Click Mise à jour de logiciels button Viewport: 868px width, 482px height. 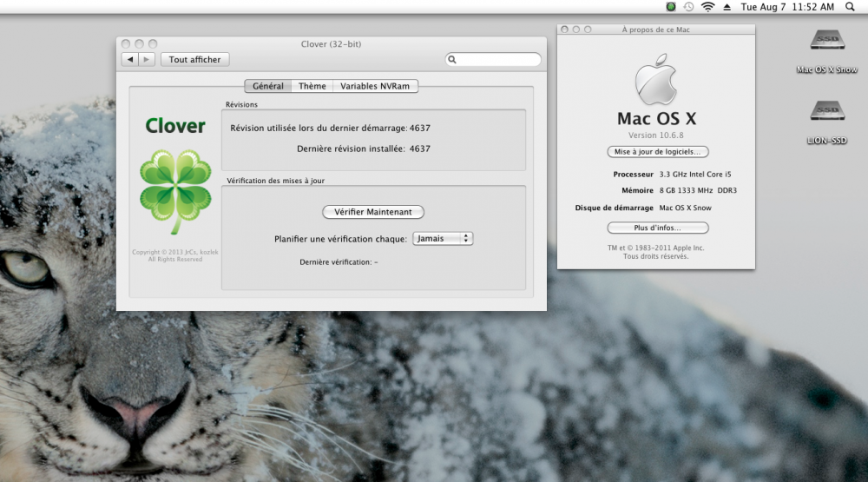click(658, 152)
